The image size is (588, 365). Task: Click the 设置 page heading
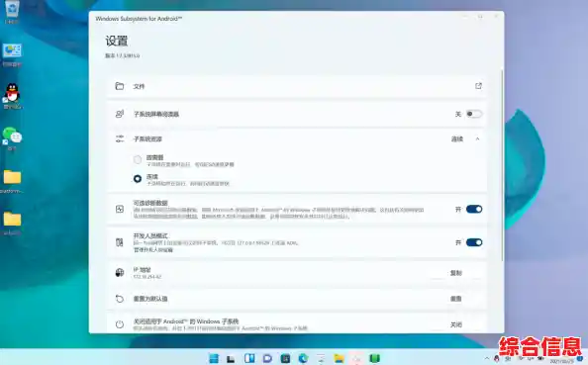pyautogui.click(x=117, y=41)
